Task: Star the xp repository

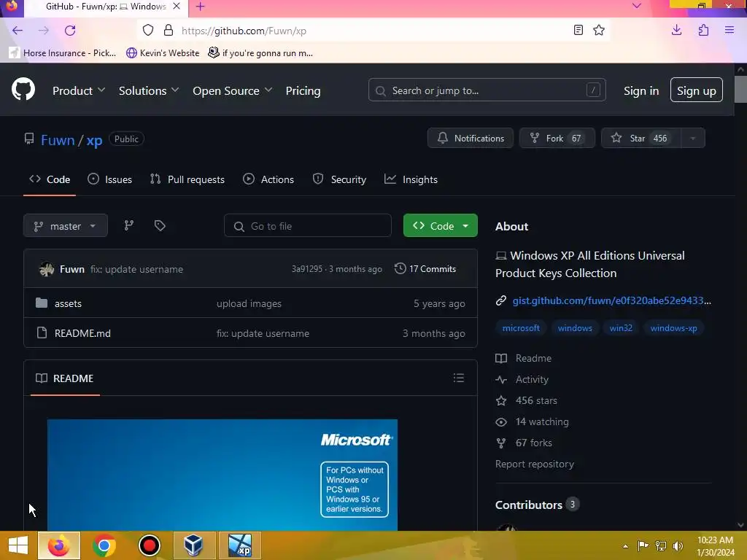Action: click(641, 138)
